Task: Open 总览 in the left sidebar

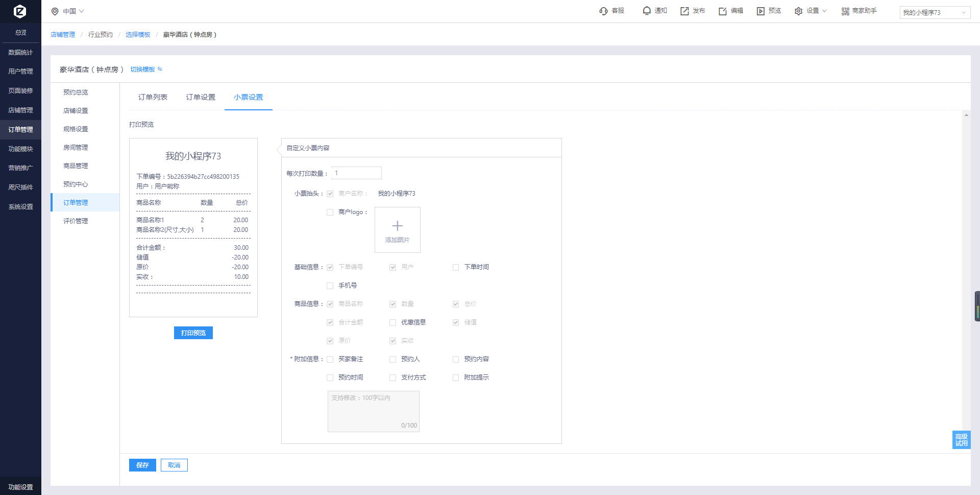Action: click(x=20, y=33)
